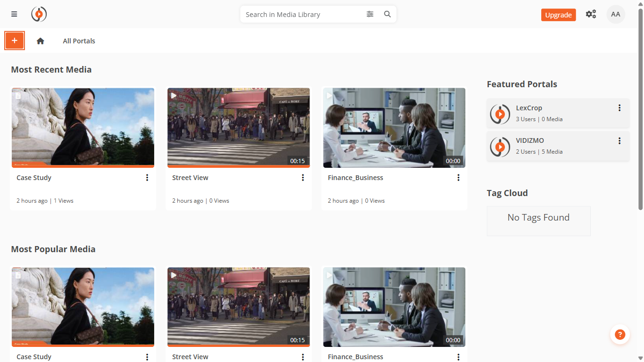The width and height of the screenshot is (644, 362).
Task: Click the orange plus add media button
Action: [15, 41]
